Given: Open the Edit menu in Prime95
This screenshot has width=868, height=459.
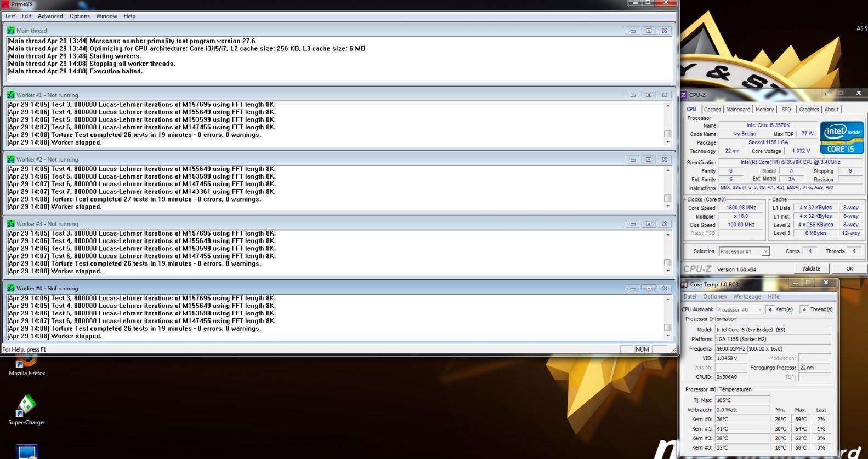Looking at the screenshot, I should pos(26,16).
